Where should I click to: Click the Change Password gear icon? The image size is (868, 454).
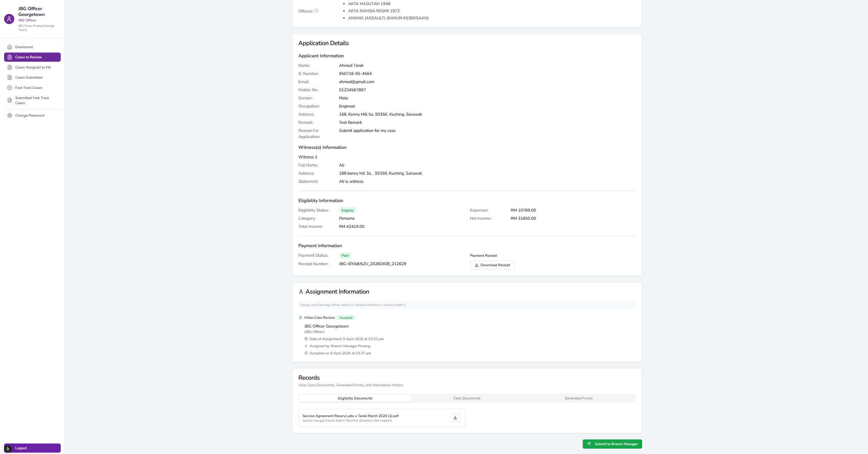pyautogui.click(x=9, y=116)
